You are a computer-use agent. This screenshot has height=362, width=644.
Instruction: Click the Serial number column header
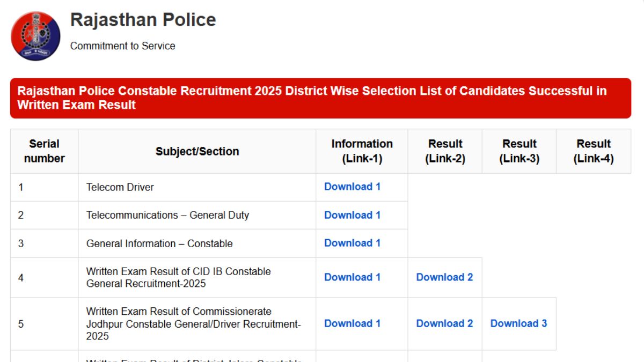tap(44, 151)
